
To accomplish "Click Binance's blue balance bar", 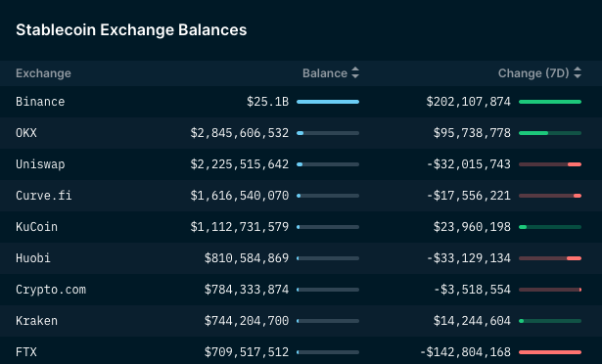I will pyautogui.click(x=328, y=102).
